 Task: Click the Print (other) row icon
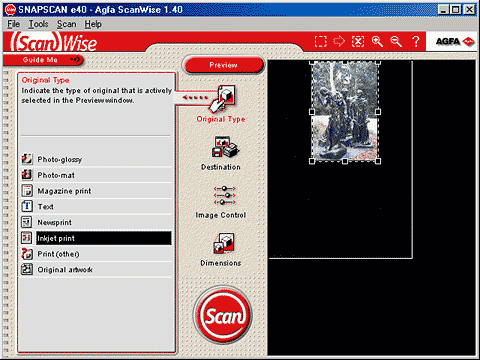tap(27, 254)
